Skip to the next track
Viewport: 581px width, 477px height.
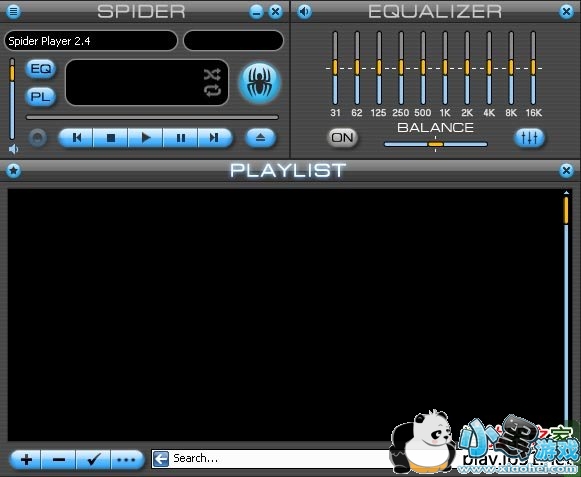pos(215,138)
